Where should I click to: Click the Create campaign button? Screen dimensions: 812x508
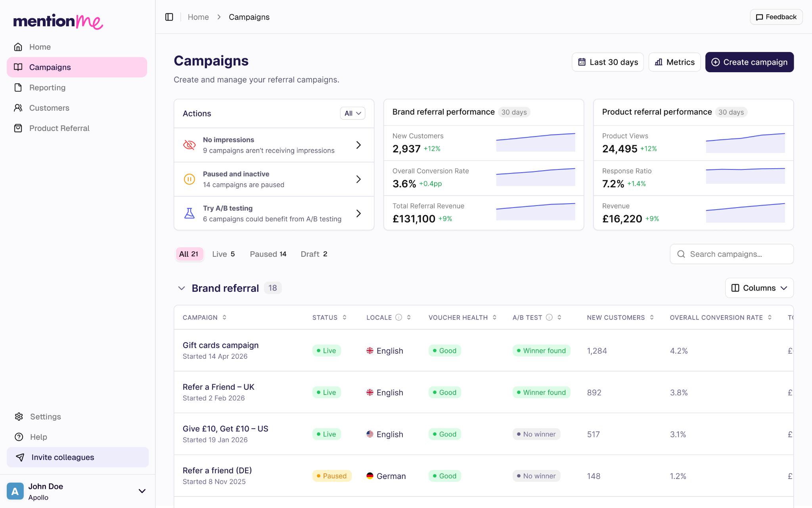coord(749,62)
